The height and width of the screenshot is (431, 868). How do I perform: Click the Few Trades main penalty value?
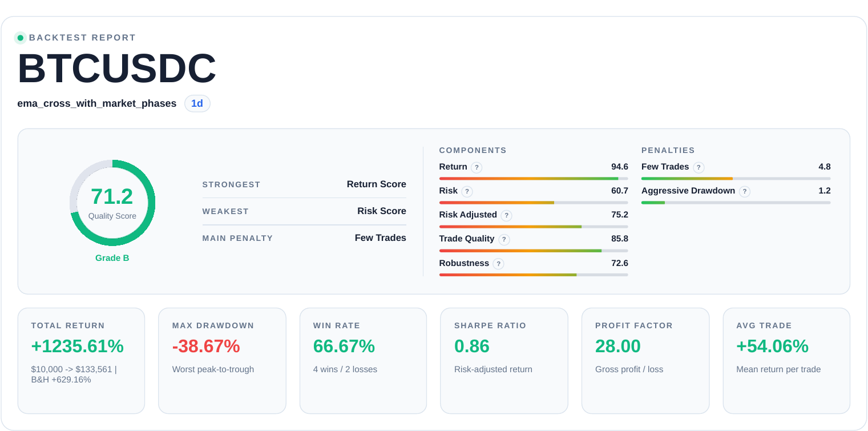tap(381, 238)
